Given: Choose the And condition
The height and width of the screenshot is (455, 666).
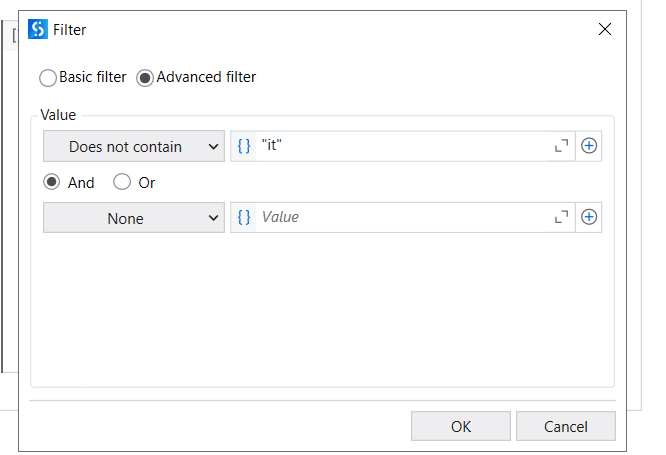Looking at the screenshot, I should 51,182.
